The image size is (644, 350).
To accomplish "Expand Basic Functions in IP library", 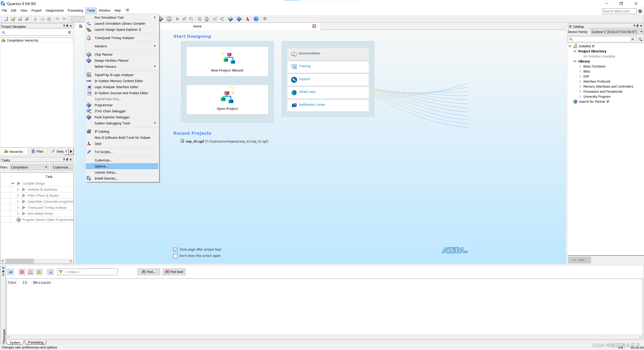I will coord(580,66).
